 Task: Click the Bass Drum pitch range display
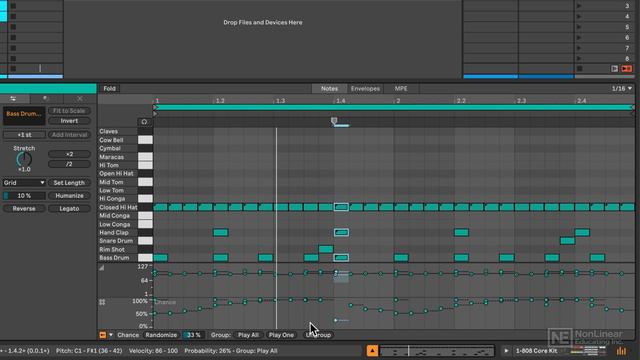(x=24, y=116)
